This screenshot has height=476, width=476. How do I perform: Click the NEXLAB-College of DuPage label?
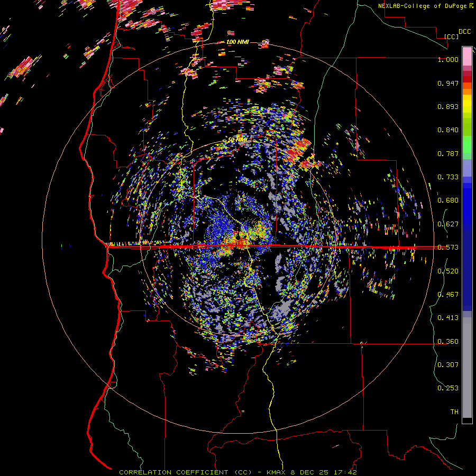(x=426, y=6)
